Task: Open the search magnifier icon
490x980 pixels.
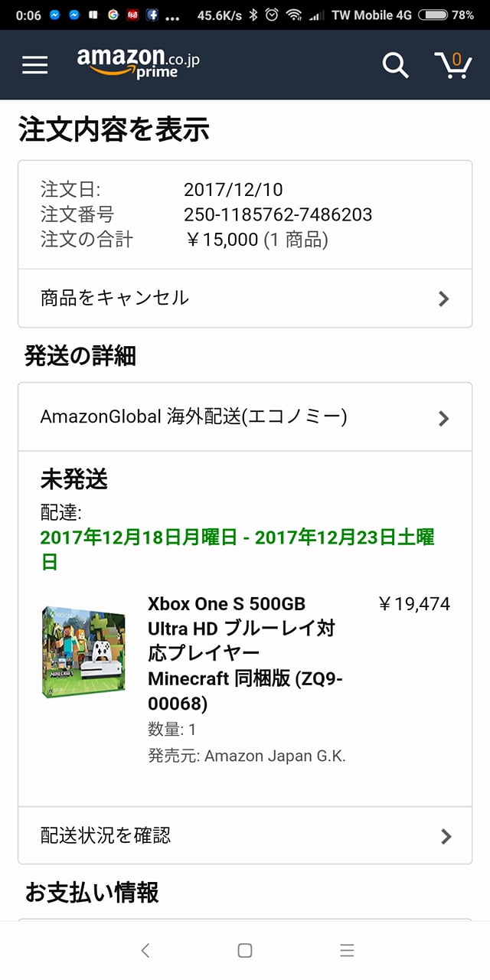Action: click(x=395, y=65)
